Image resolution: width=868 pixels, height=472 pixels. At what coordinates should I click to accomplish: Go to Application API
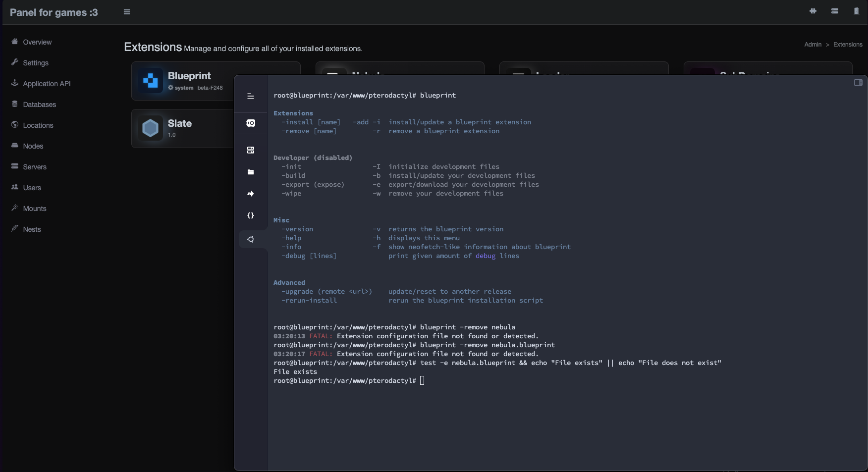click(x=47, y=84)
